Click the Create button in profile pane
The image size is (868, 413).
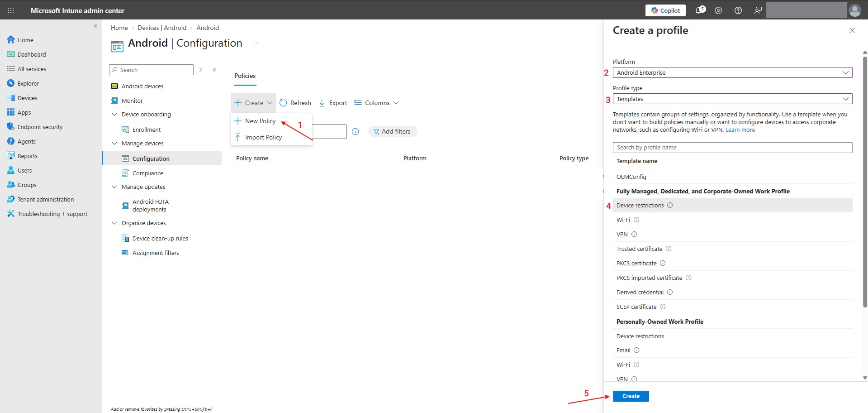(631, 396)
